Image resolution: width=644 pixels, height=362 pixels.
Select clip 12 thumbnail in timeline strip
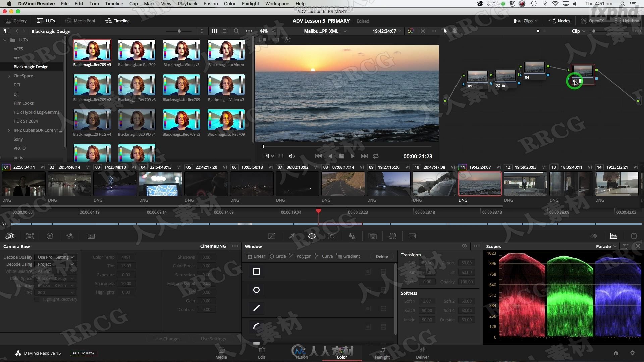coord(526,184)
